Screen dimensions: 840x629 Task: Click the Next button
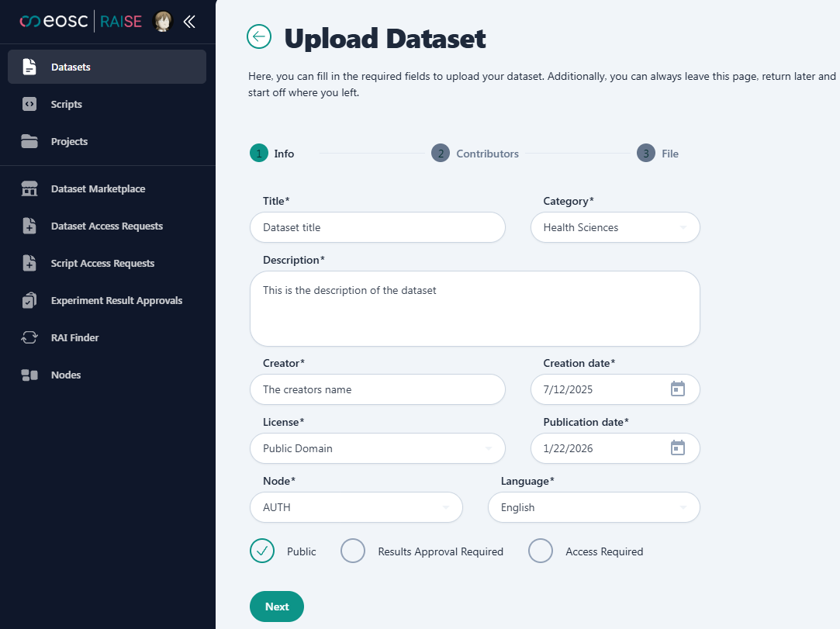[x=276, y=607]
